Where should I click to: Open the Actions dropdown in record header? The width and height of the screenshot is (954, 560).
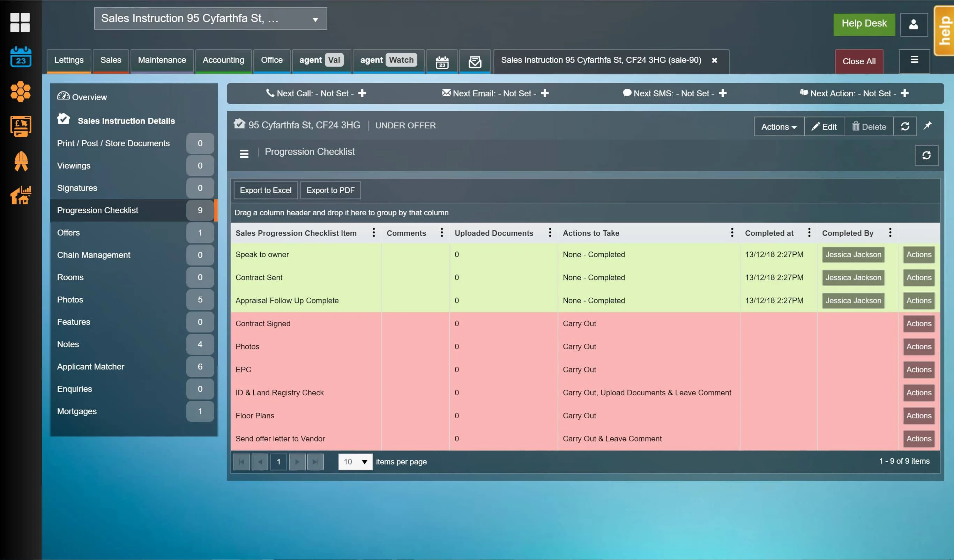point(779,127)
